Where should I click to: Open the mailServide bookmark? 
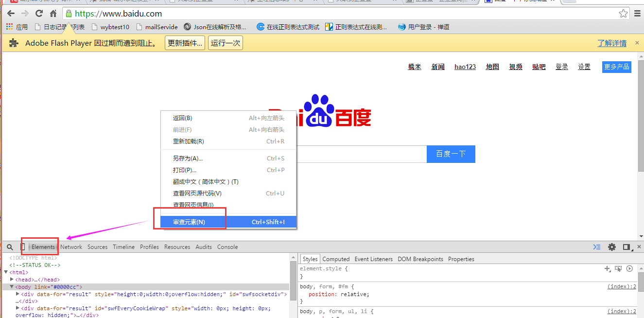tap(157, 27)
